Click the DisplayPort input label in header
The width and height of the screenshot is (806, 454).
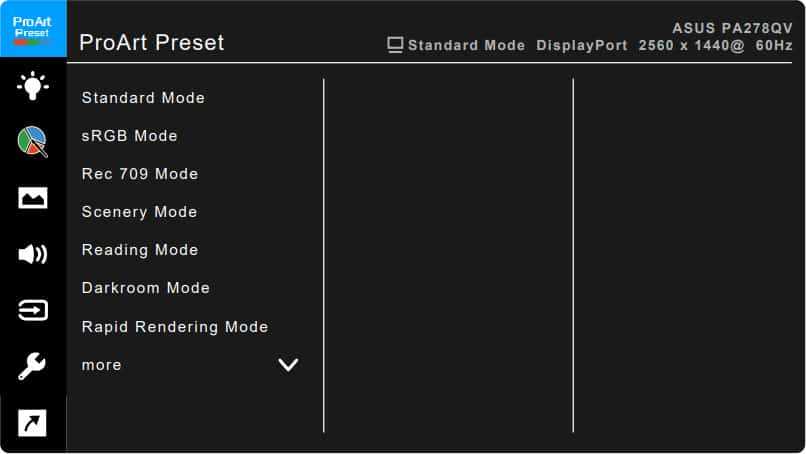(x=582, y=45)
